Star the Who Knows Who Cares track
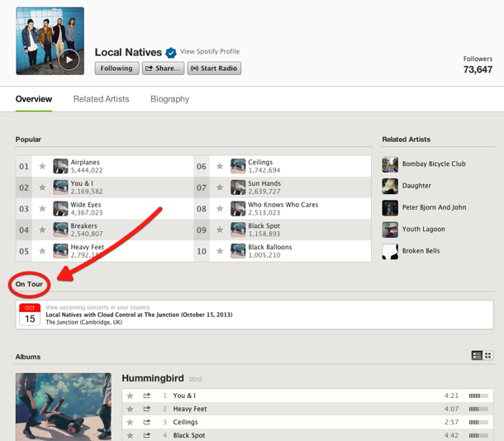 pos(220,209)
